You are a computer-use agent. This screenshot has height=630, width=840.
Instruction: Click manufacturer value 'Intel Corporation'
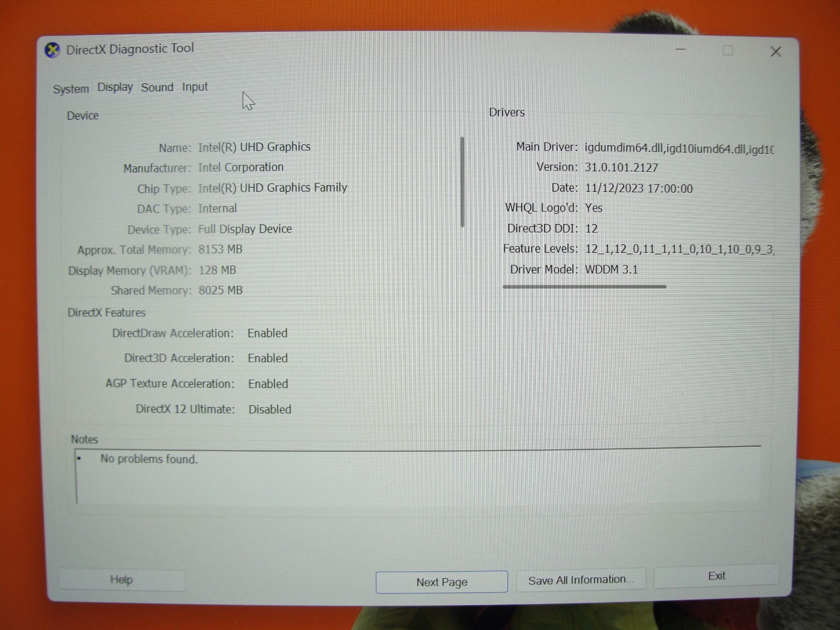(240, 167)
